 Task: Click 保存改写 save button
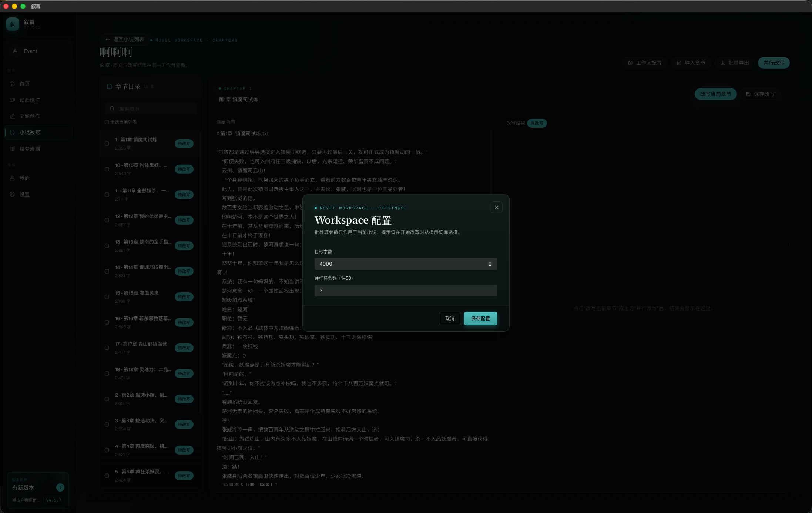pyautogui.click(x=760, y=94)
